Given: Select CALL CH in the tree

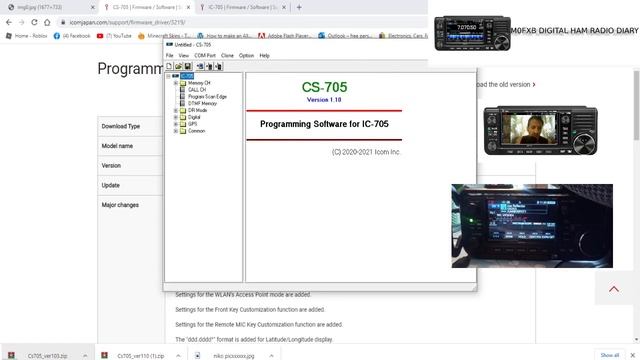Looking at the screenshot, I should pos(197,90).
